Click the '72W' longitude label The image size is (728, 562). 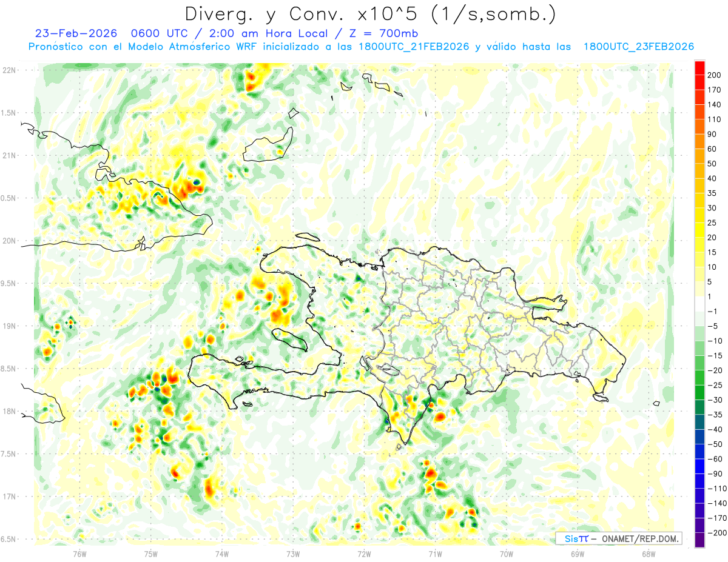[364, 554]
